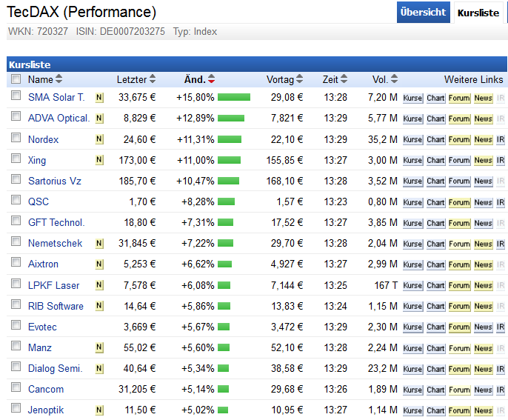
Task: Click the green change bar for Nordex
Action: click(230, 139)
